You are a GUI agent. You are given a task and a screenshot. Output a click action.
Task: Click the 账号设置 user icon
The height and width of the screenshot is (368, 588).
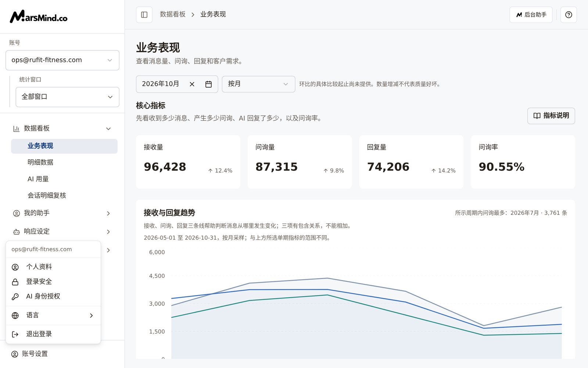15,354
